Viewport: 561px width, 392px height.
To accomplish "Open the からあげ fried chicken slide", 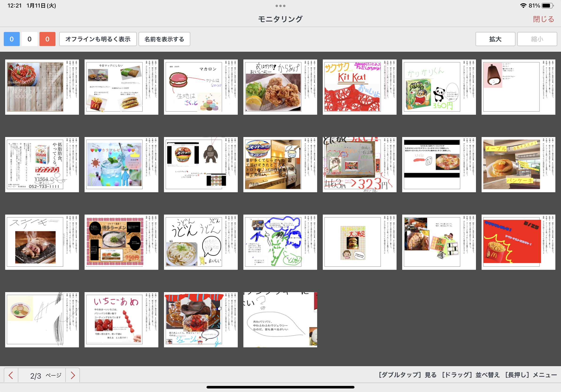I will (280, 87).
